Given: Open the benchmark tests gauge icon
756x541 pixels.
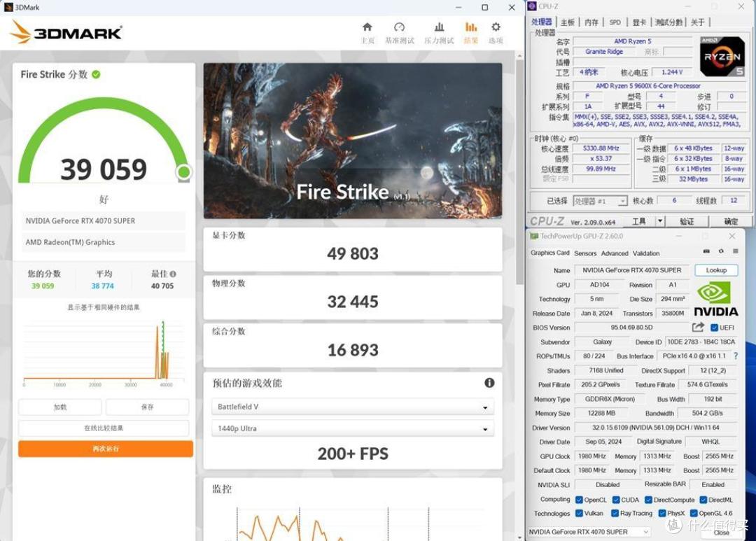Looking at the screenshot, I should coord(399,27).
